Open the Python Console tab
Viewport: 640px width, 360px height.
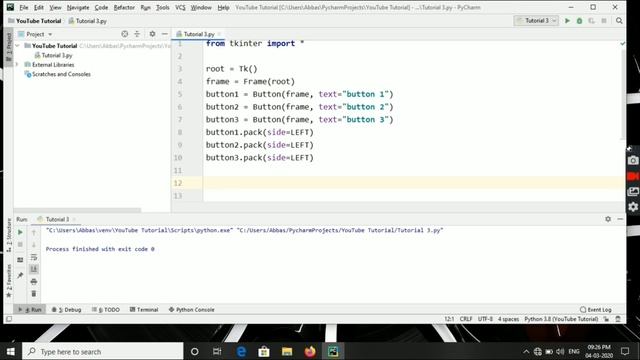pyautogui.click(x=191, y=309)
